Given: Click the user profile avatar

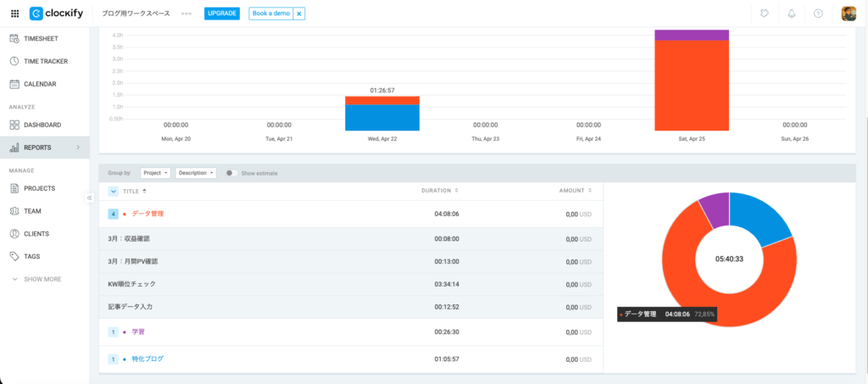Looking at the screenshot, I should [849, 14].
